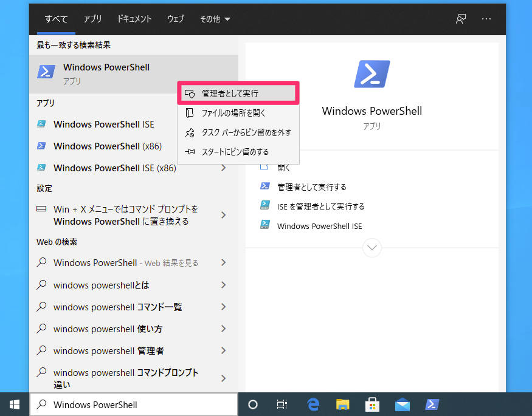Click ISE を管理者として実行する action link
532x416 pixels.
(x=320, y=206)
